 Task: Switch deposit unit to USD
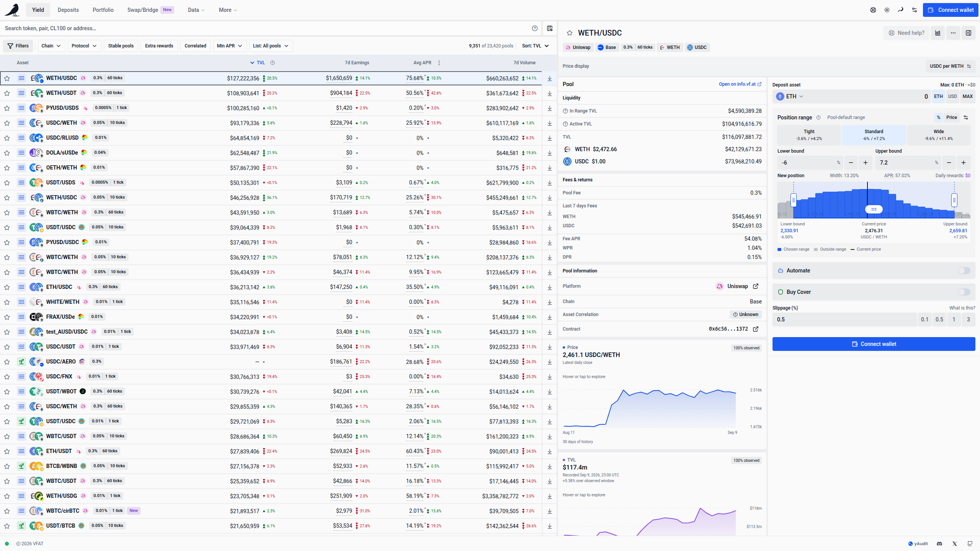pyautogui.click(x=952, y=96)
